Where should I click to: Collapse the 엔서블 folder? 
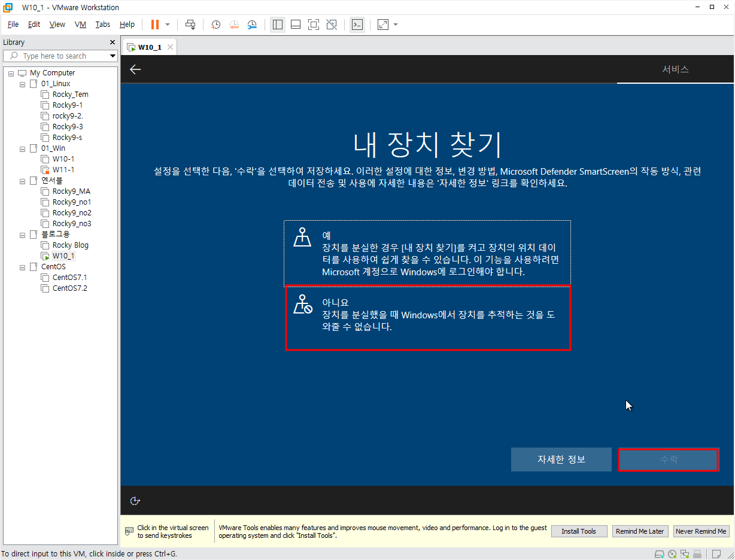pos(22,181)
